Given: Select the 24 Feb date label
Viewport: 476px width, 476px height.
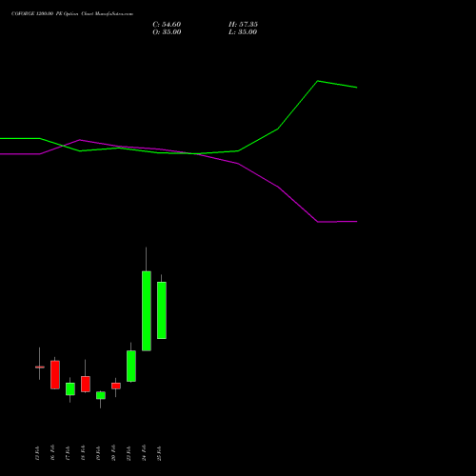Looking at the screenshot, I should (144, 453).
